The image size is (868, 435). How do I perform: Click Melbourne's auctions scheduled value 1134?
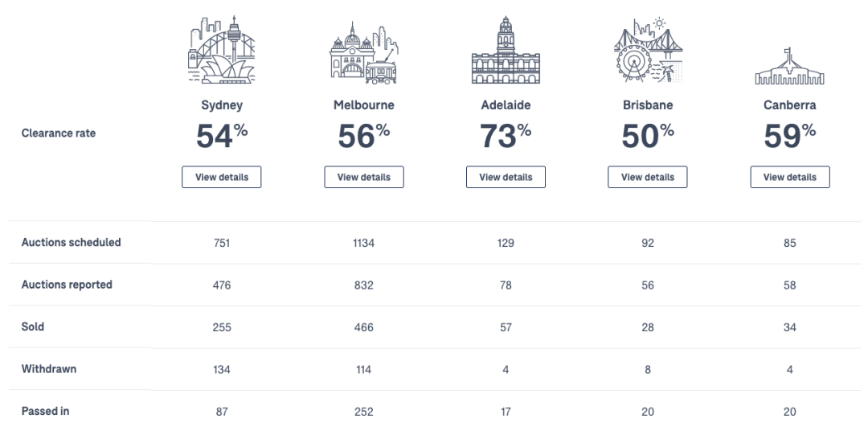point(364,243)
